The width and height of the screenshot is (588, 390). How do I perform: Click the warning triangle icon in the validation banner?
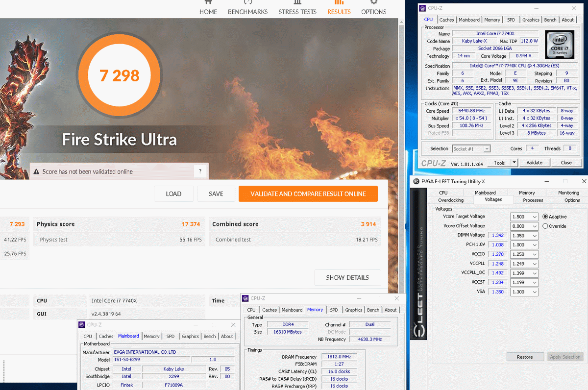coord(36,171)
